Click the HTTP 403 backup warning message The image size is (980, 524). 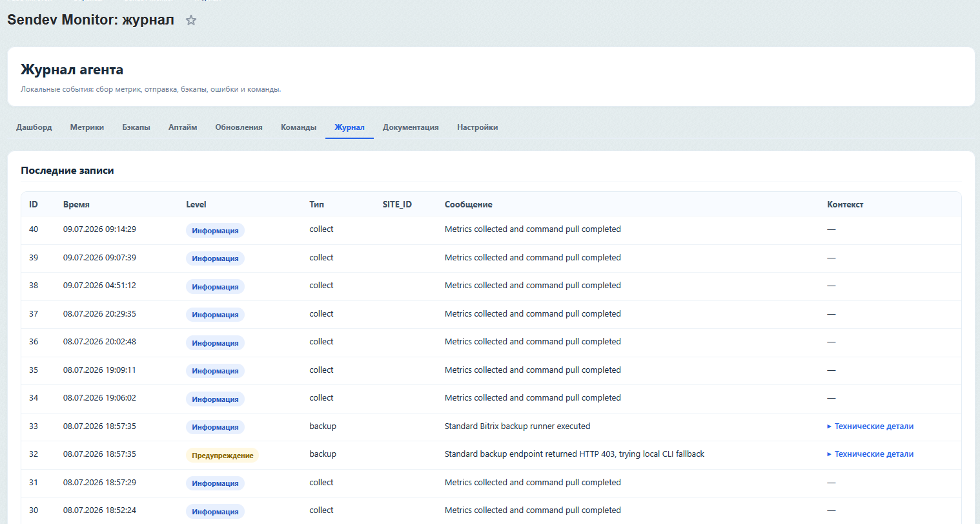pos(575,454)
